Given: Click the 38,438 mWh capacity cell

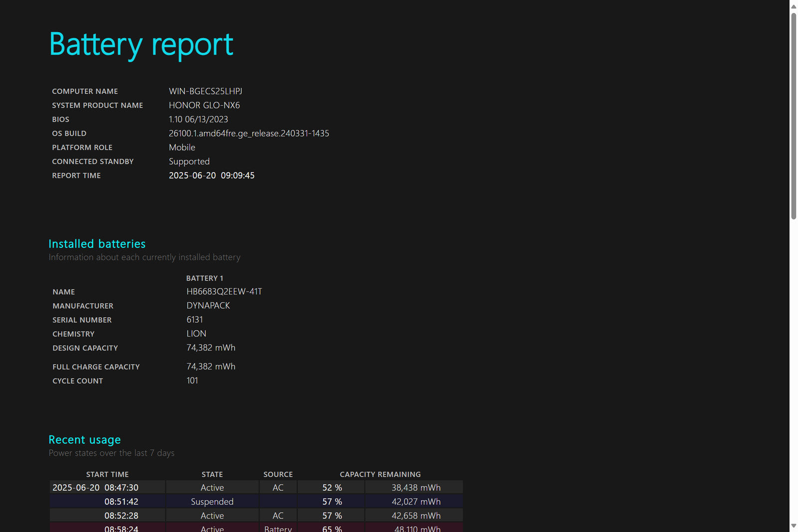Looking at the screenshot, I should pyautogui.click(x=416, y=488).
